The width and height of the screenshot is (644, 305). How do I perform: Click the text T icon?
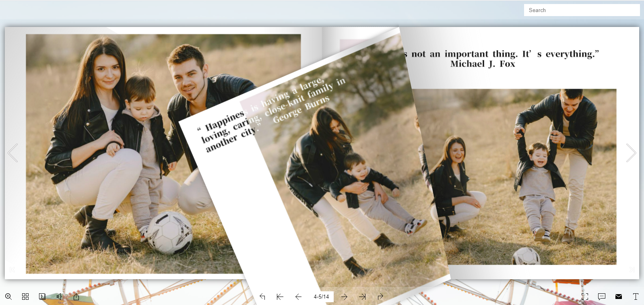click(636, 297)
